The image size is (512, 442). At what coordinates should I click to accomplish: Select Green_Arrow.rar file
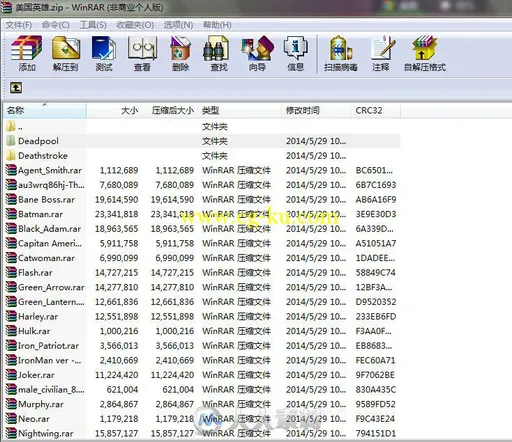pyautogui.click(x=203, y=287)
